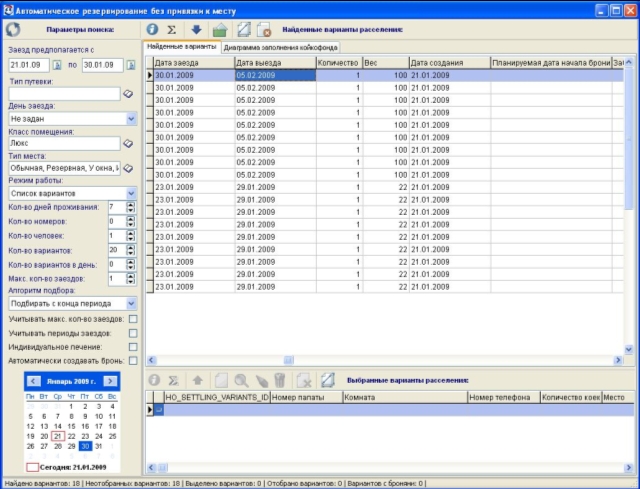Expand the День заезда dropdown
The width and height of the screenshot is (640, 489).
click(131, 119)
